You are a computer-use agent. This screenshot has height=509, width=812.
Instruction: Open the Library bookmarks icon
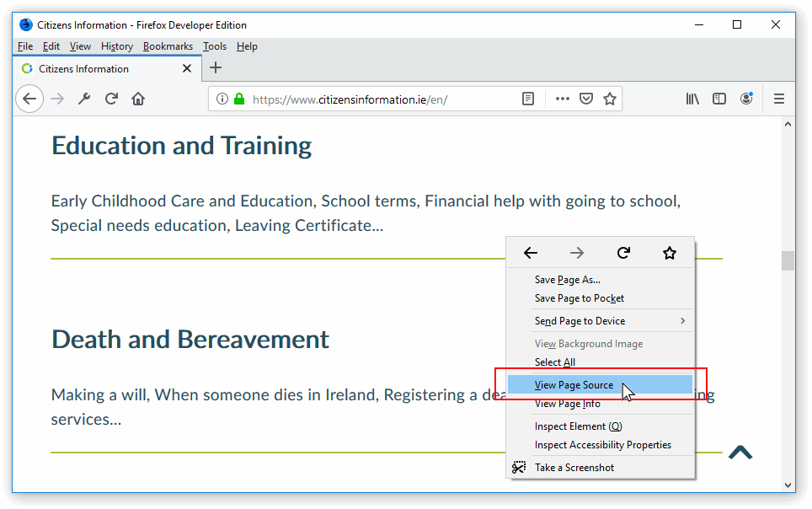click(692, 99)
